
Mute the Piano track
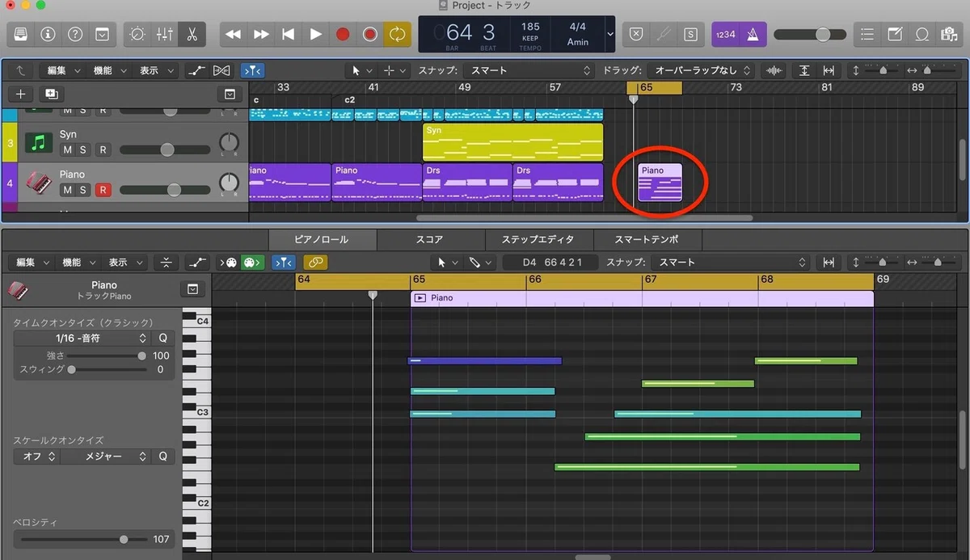point(67,190)
